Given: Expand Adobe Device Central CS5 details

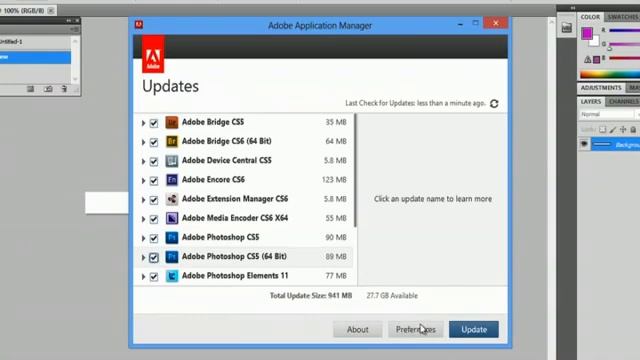Looking at the screenshot, I should pos(143,161).
